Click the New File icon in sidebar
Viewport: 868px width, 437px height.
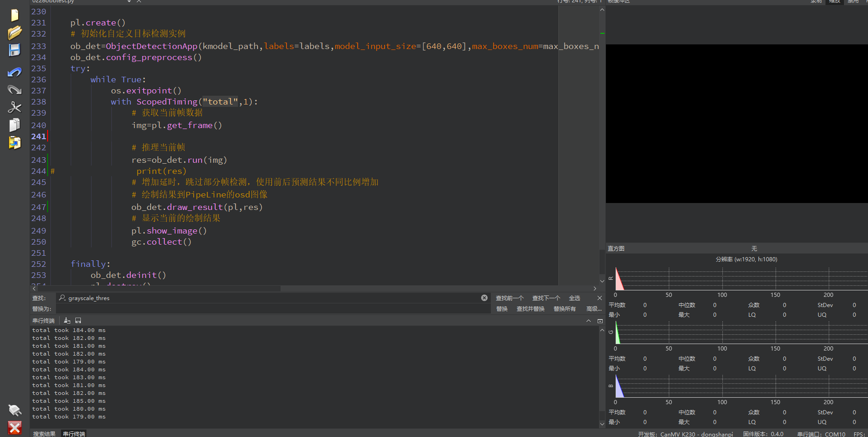point(14,15)
